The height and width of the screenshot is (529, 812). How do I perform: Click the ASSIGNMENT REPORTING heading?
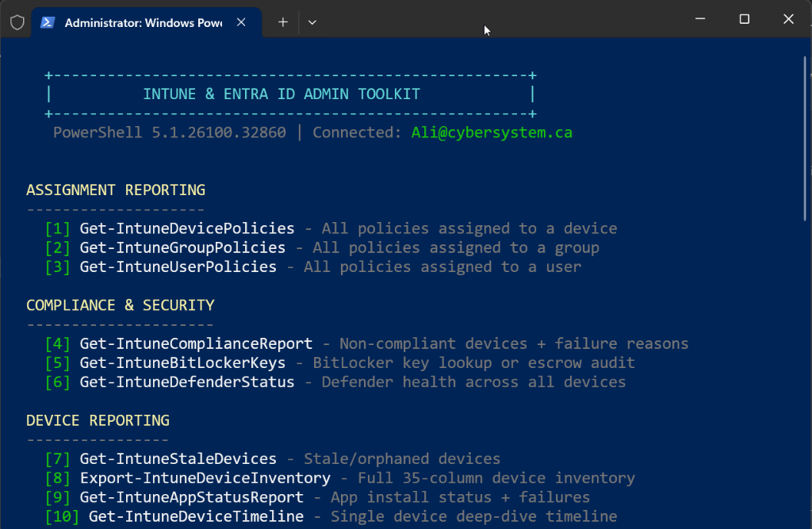pyautogui.click(x=116, y=190)
